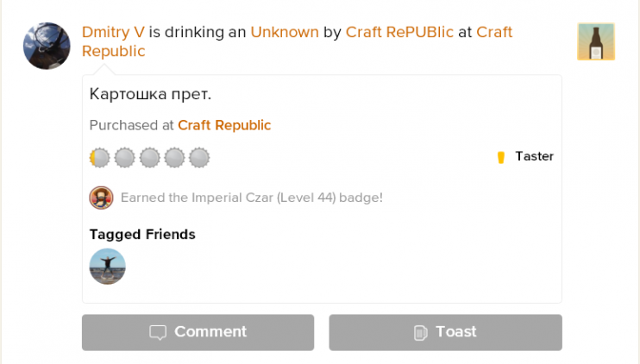Click the third rating bottle cap
This screenshot has height=364, width=640.
pos(150,157)
